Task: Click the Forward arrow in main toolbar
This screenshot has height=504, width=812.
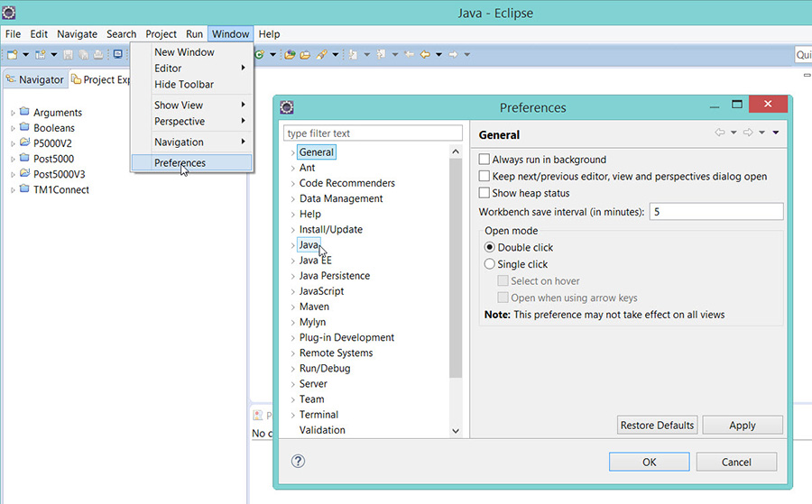Action: [453, 54]
